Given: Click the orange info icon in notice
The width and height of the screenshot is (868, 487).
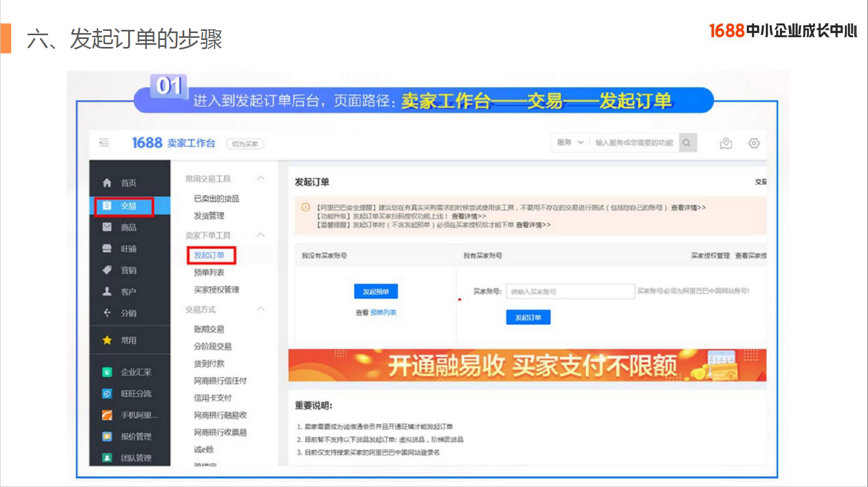Looking at the screenshot, I should (x=306, y=207).
